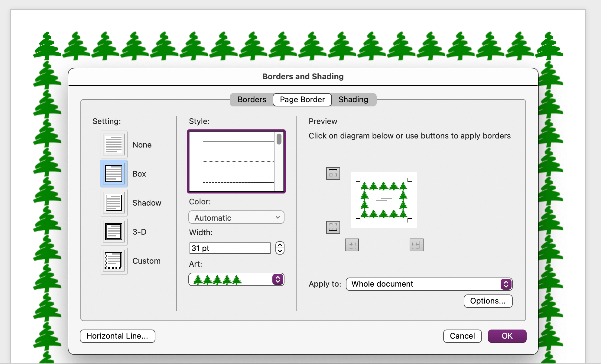Toggle the top border button in preview
601x364 pixels.
pyautogui.click(x=333, y=174)
